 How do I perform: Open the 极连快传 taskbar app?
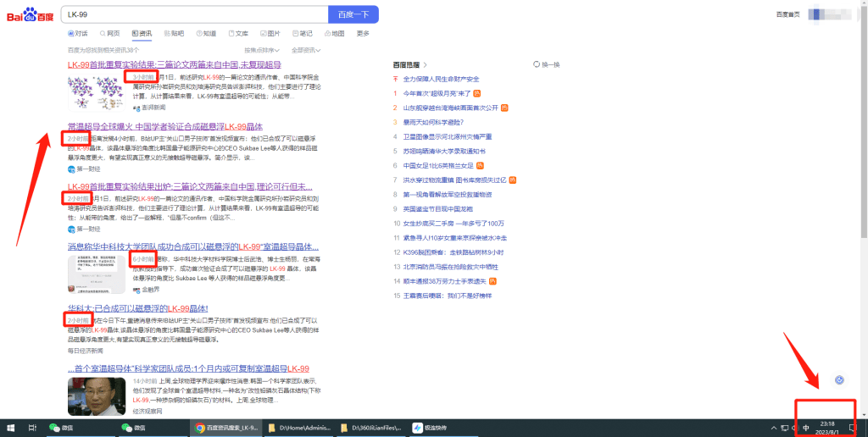pyautogui.click(x=430, y=428)
